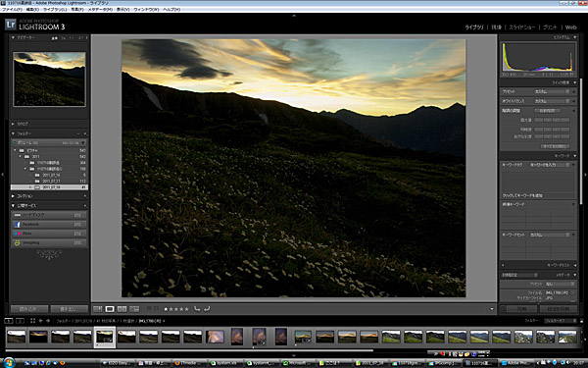Set the star rating in toolbar
This screenshot has height=368, width=588.
click(x=176, y=309)
